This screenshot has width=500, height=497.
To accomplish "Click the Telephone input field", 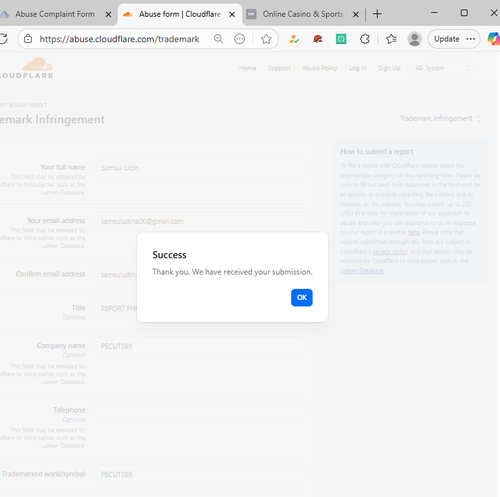I will (x=200, y=410).
